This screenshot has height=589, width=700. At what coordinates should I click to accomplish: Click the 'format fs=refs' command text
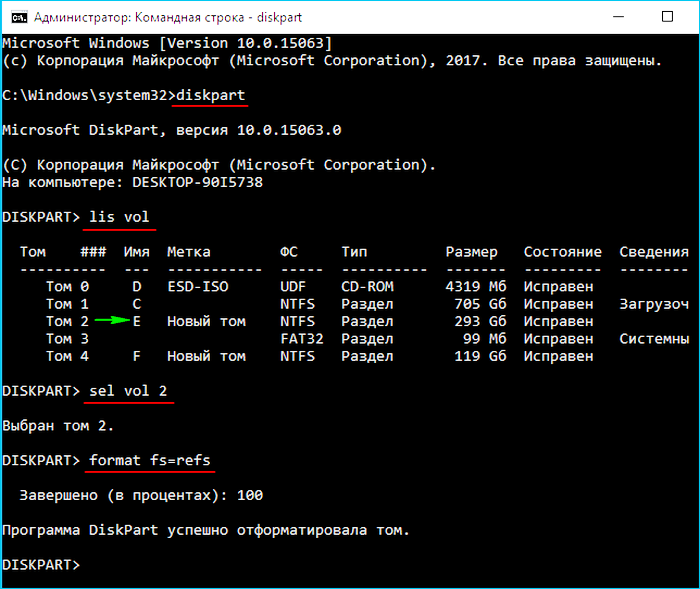(150, 460)
